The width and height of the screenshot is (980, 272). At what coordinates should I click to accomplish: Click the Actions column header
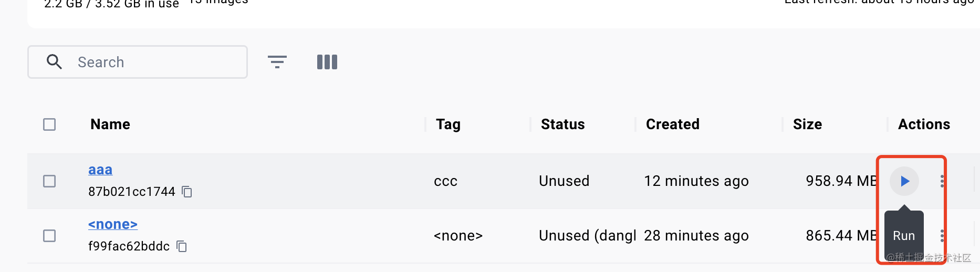(924, 124)
